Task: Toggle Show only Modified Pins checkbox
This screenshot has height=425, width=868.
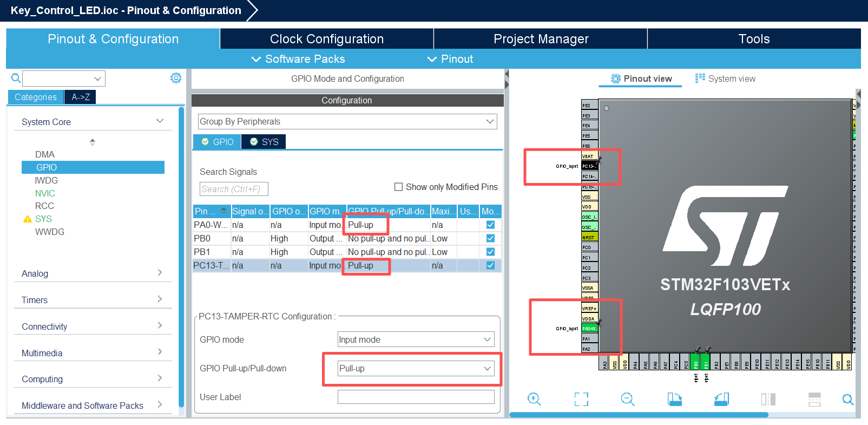Action: pos(399,187)
